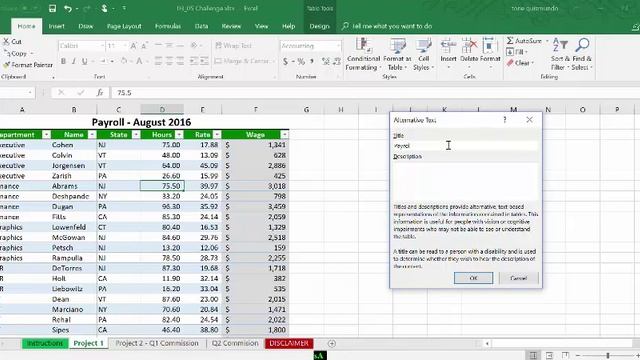
Task: Switch to the Review tab
Action: 231,26
